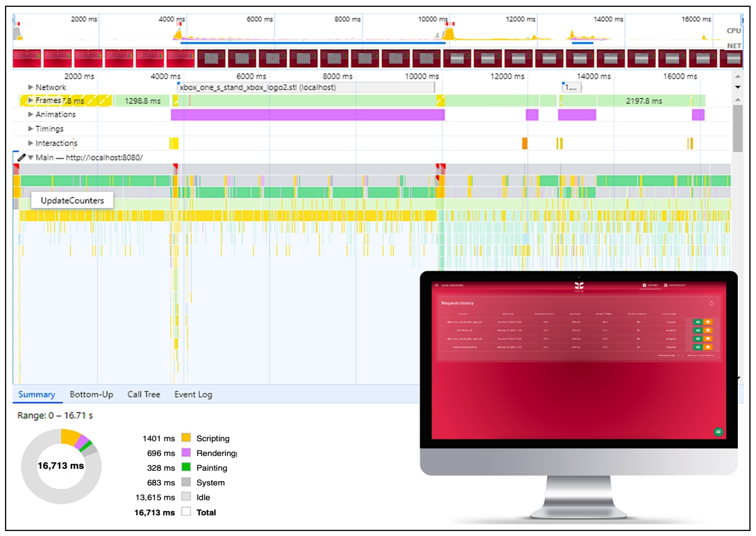Collapse the Main localhost:8080 track

(x=30, y=158)
